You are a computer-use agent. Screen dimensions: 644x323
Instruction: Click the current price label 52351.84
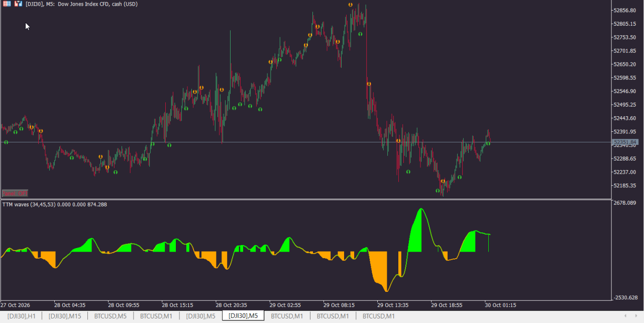[625, 142]
